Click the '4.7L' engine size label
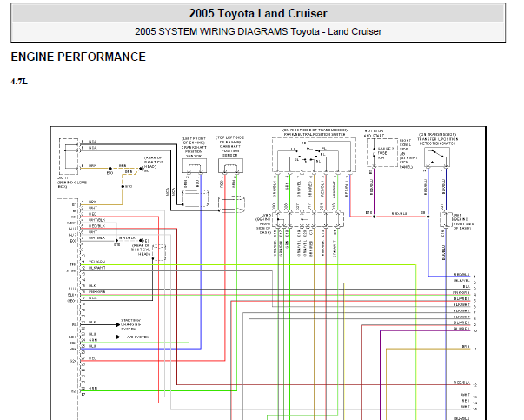Screen dimensions: 524x420 19,82
